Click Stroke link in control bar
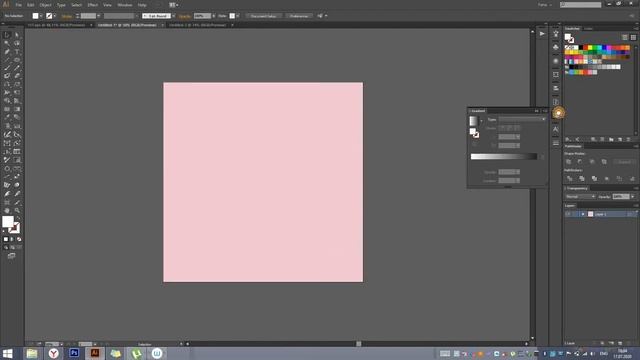Screen dimensions: 640x360 coord(67,16)
